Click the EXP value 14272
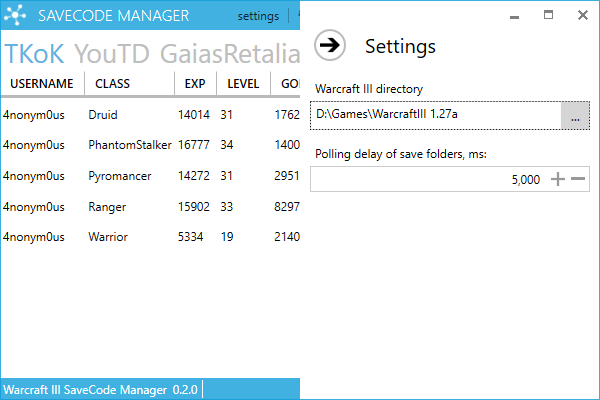Image resolution: width=600 pixels, height=400 pixels. click(194, 176)
